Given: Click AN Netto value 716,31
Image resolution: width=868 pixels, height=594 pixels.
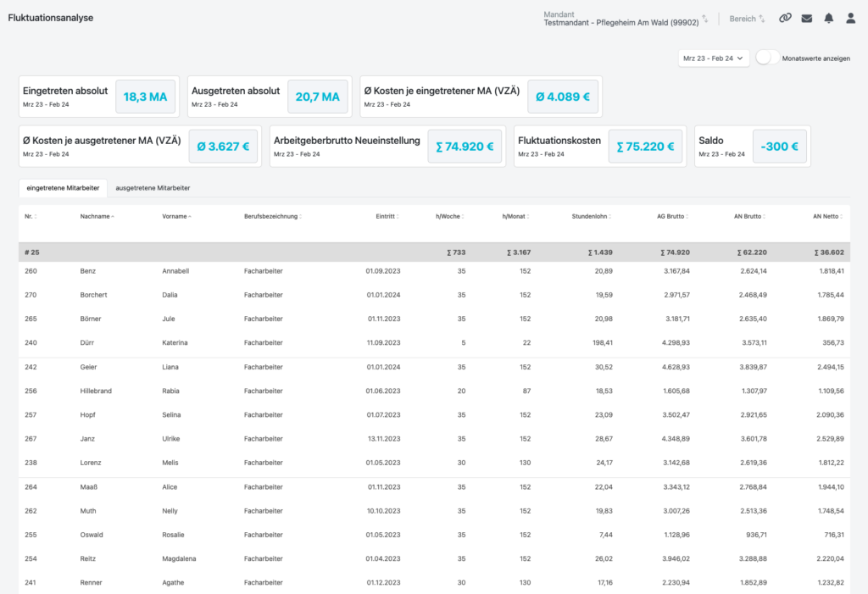Looking at the screenshot, I should click(x=834, y=535).
